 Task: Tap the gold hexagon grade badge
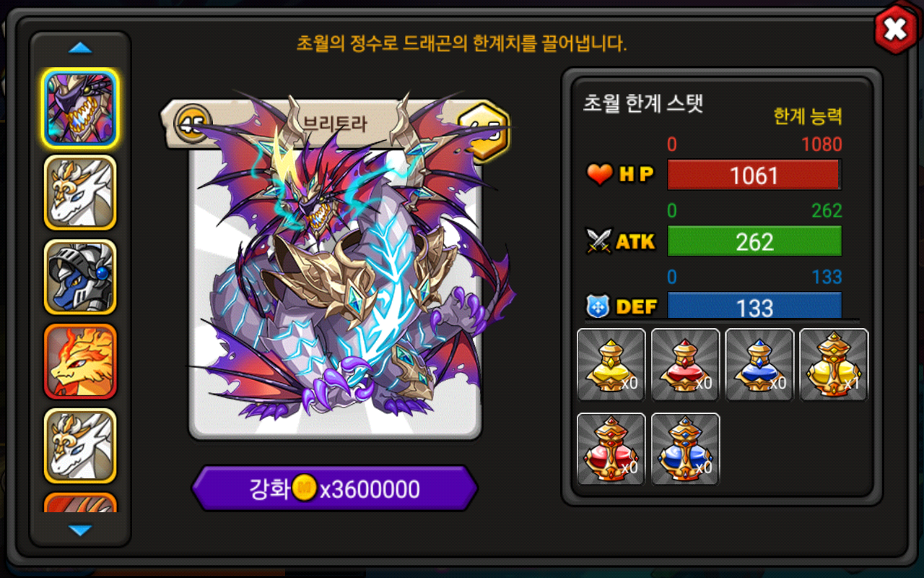tap(484, 129)
